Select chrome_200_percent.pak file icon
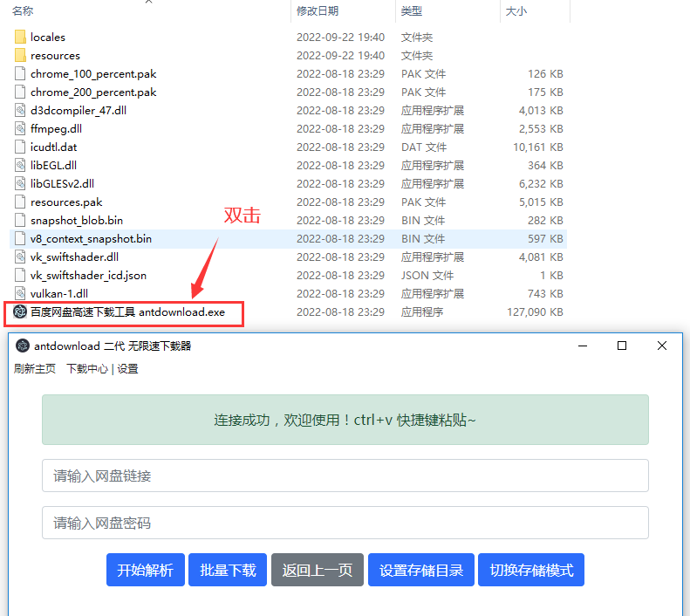 coord(20,92)
